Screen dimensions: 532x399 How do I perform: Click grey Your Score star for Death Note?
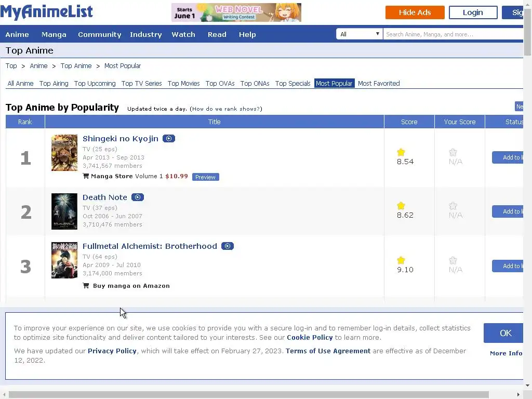453,206
